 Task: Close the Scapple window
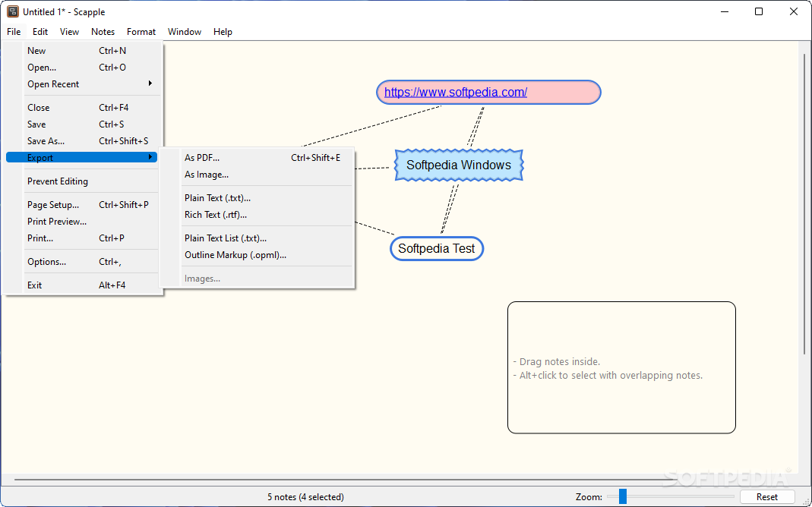(793, 11)
